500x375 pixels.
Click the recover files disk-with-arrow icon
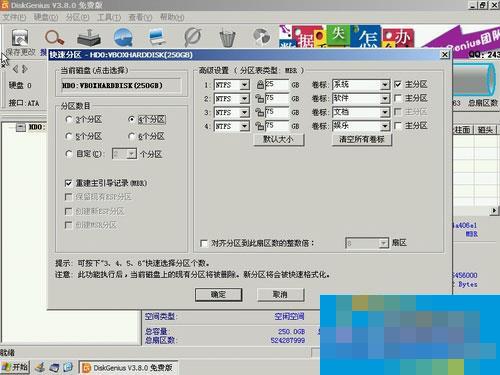pos(89,38)
